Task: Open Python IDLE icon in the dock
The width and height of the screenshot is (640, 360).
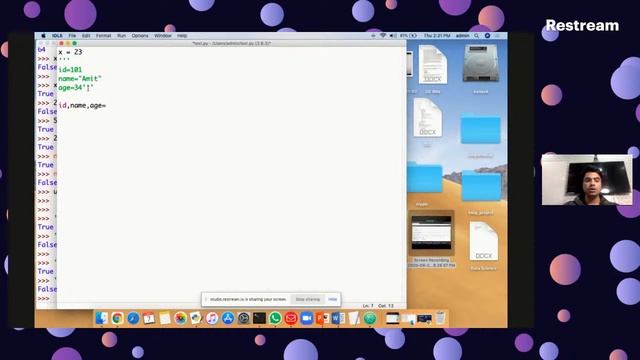Action: click(196, 318)
